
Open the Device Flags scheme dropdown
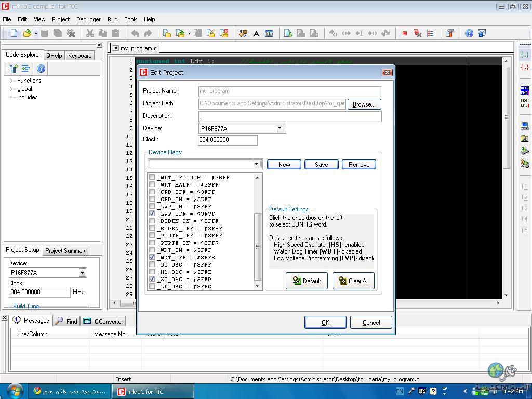[257, 164]
